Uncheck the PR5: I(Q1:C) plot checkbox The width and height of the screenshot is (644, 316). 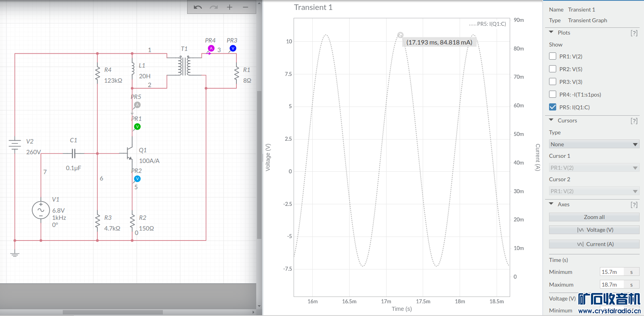(553, 107)
